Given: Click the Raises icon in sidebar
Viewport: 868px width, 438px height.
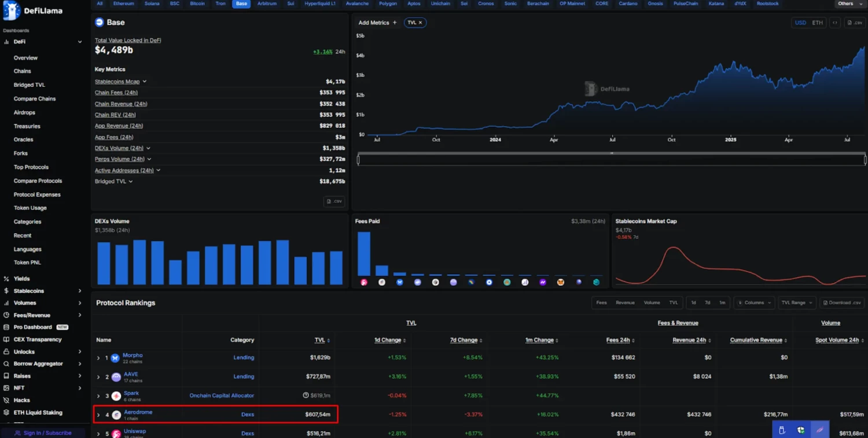Looking at the screenshot, I should pos(6,376).
